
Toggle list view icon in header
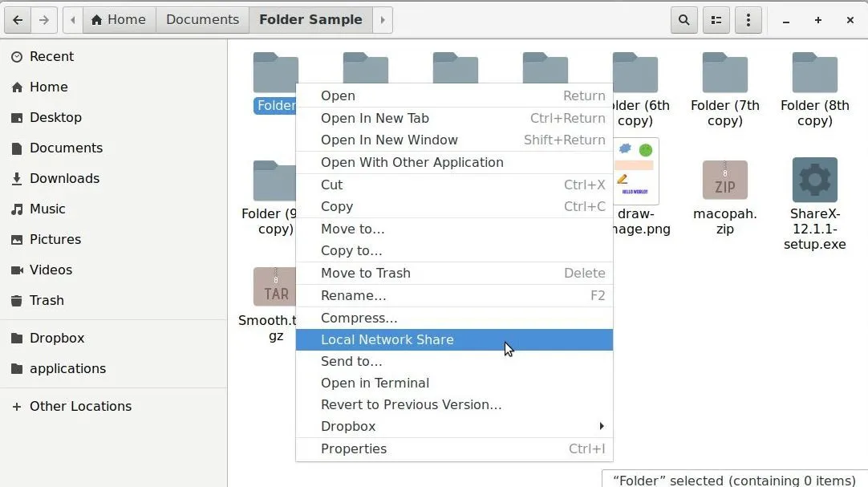click(716, 20)
